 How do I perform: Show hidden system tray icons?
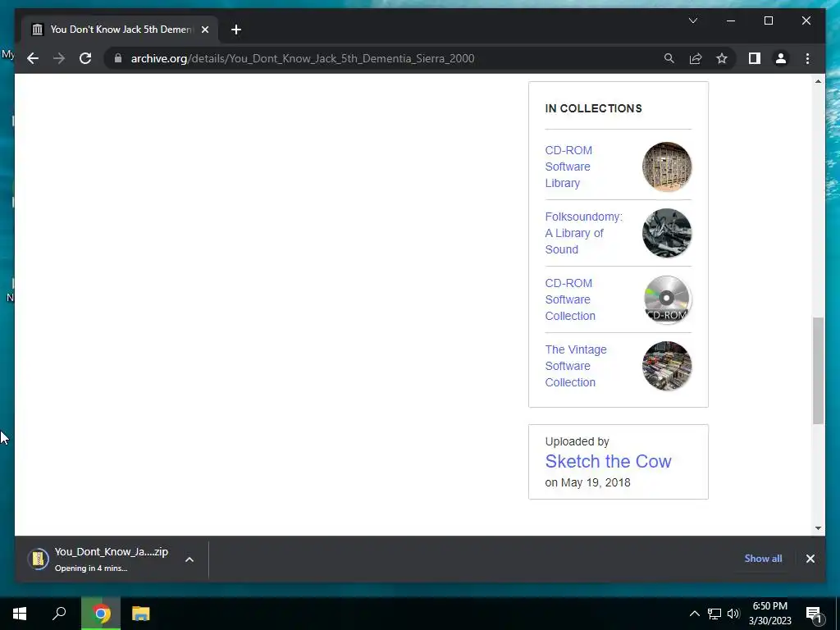coord(694,614)
